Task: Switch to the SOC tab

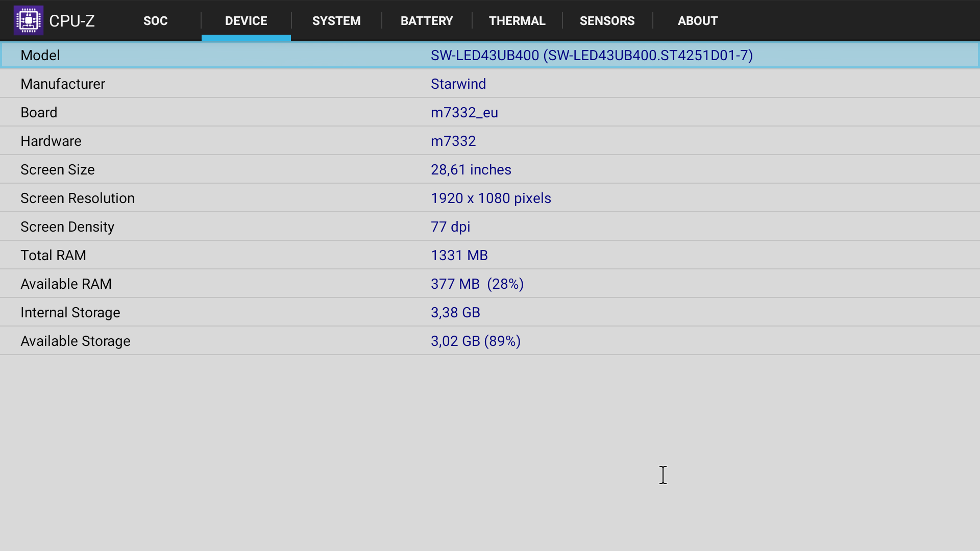Action: [156, 21]
